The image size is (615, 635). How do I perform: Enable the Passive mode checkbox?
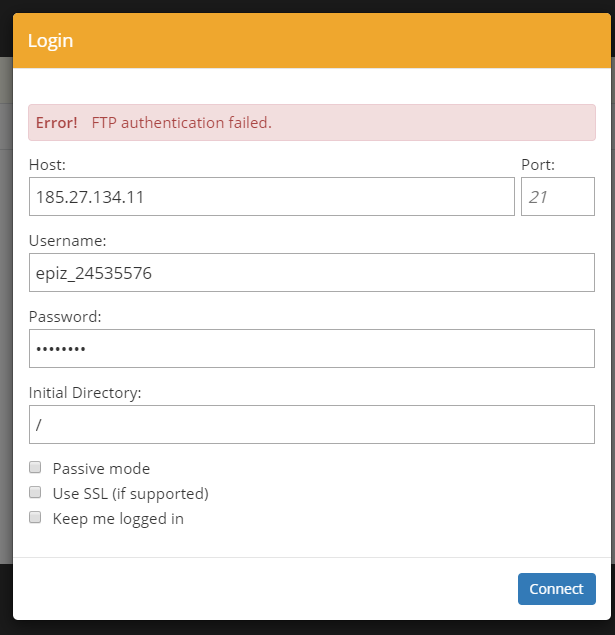coord(35,467)
